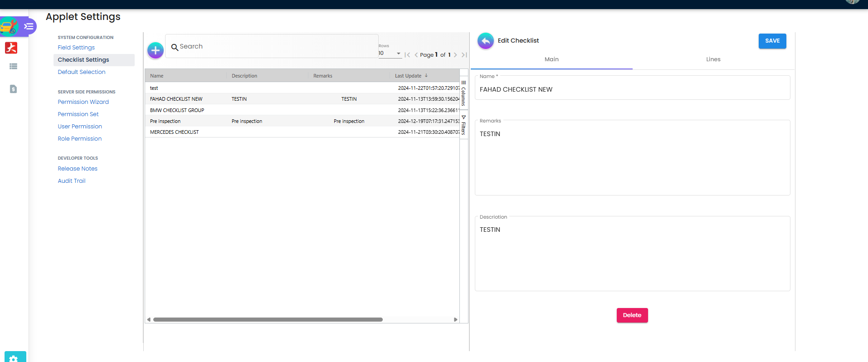This screenshot has width=868, height=362.
Task: Click the Remarks text area
Action: coord(632,159)
